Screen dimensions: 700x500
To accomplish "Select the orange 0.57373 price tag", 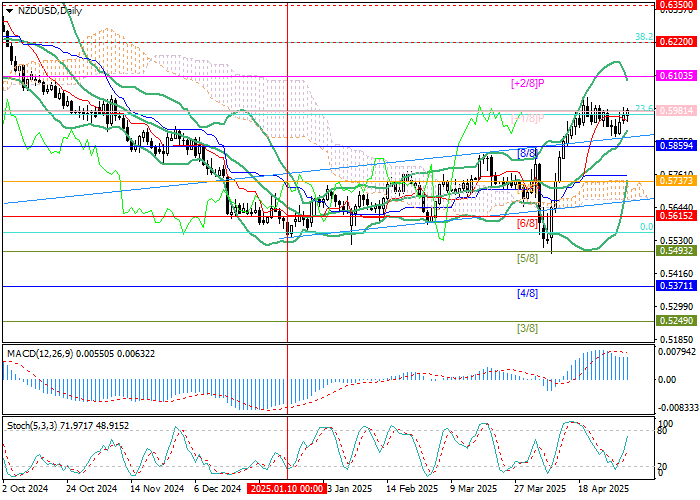I will (676, 181).
